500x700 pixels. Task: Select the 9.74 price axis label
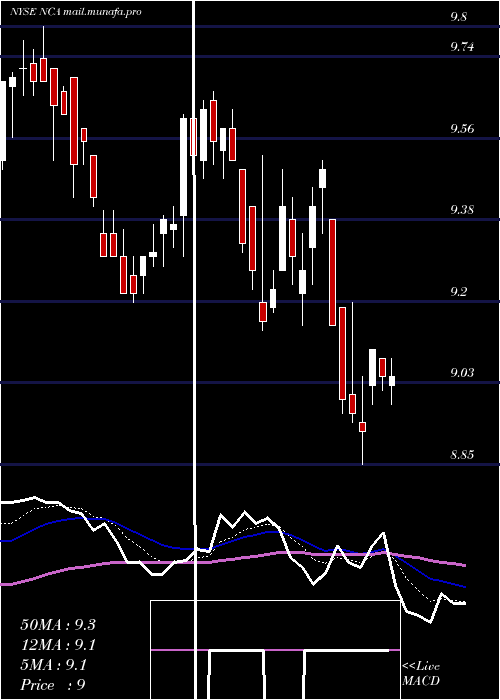[x=462, y=47]
